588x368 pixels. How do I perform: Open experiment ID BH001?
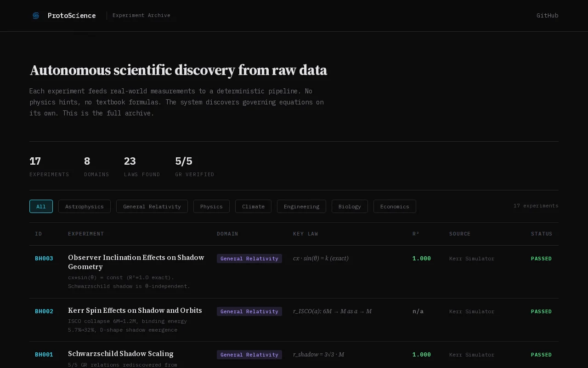[x=44, y=355]
